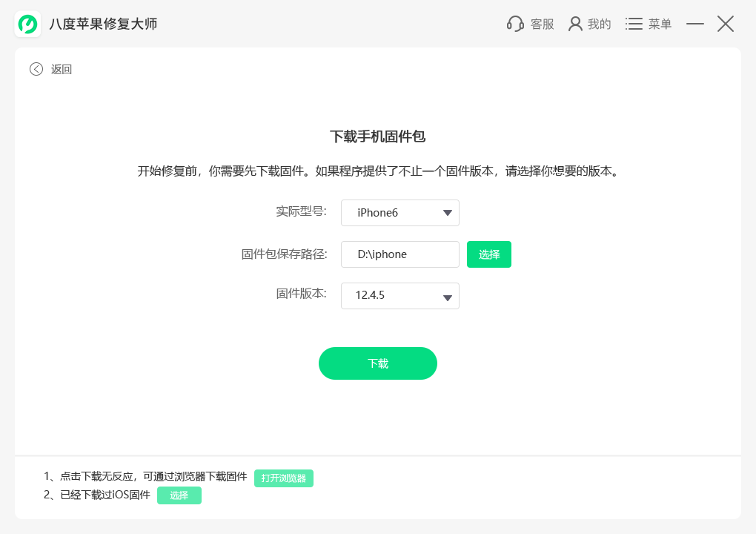
Task: Open 客服 text label
Action: tap(543, 24)
